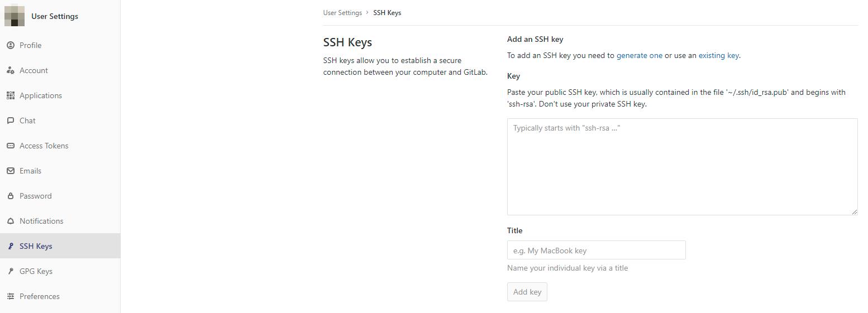Select the SSH Keys sidebar item
Screen dimensions: 868x313
click(x=60, y=246)
